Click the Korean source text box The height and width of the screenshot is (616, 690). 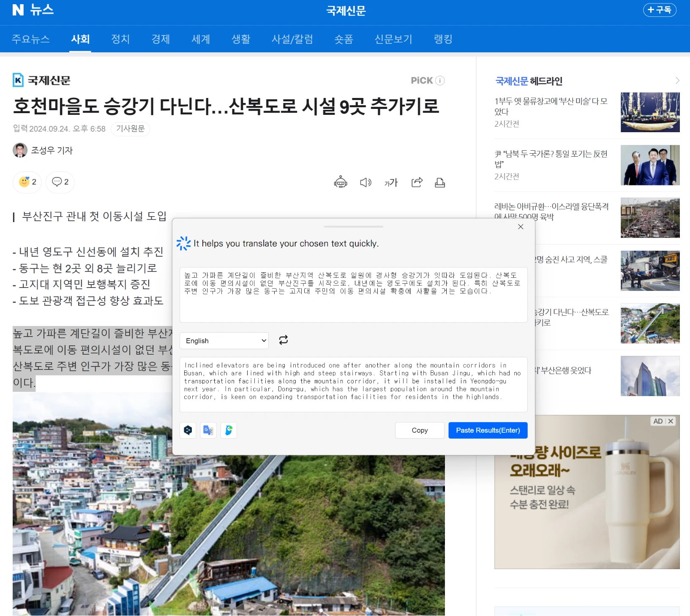354,295
